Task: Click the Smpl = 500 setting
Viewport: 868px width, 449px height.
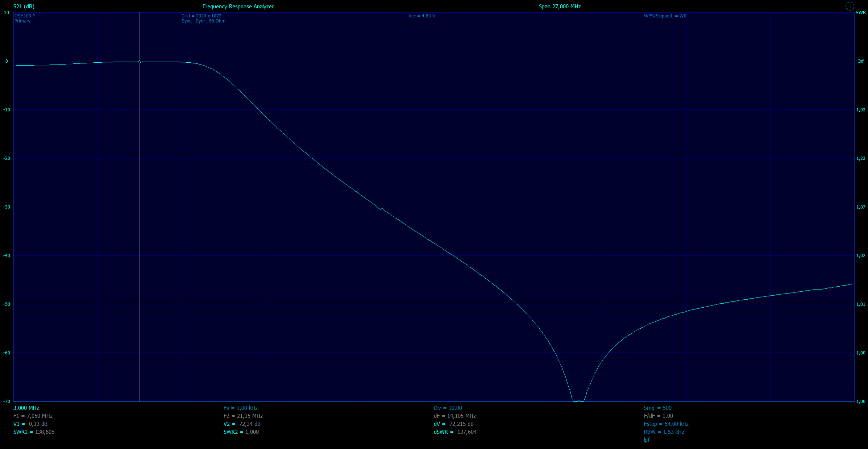Action: (657, 408)
